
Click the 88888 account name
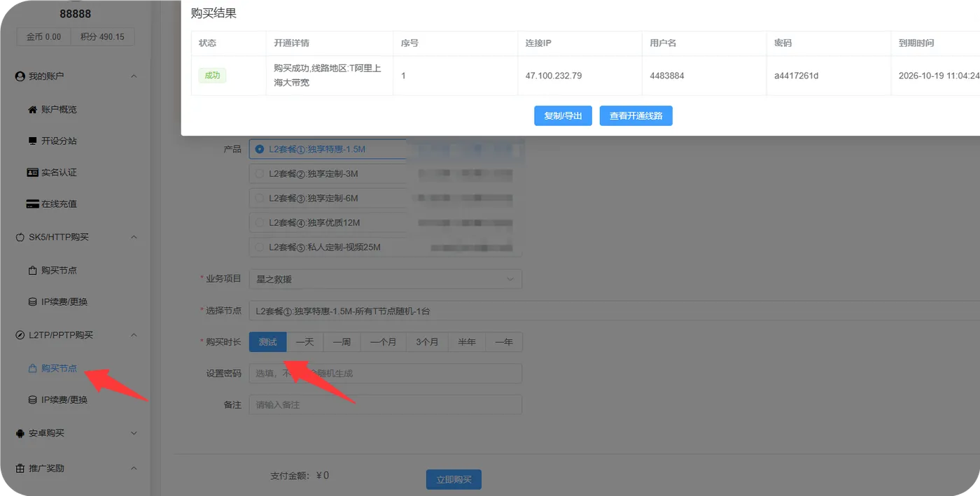(x=75, y=14)
